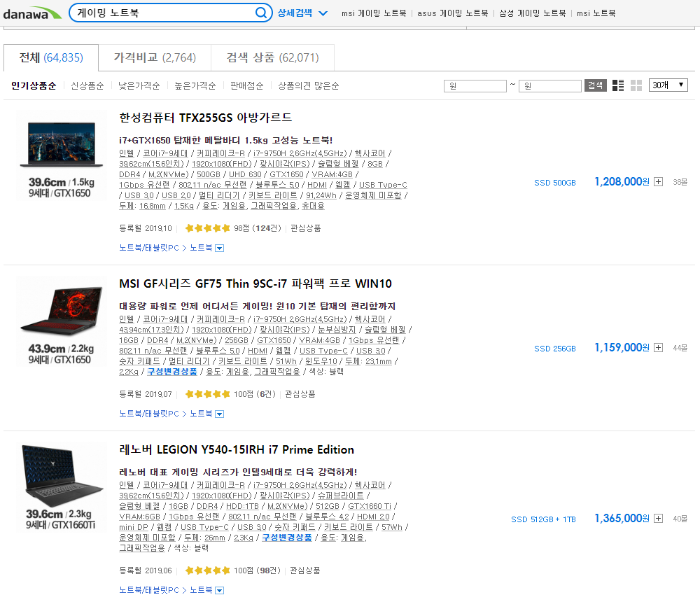Open the 100점 (98건) review rating
700x602 pixels.
click(232, 570)
